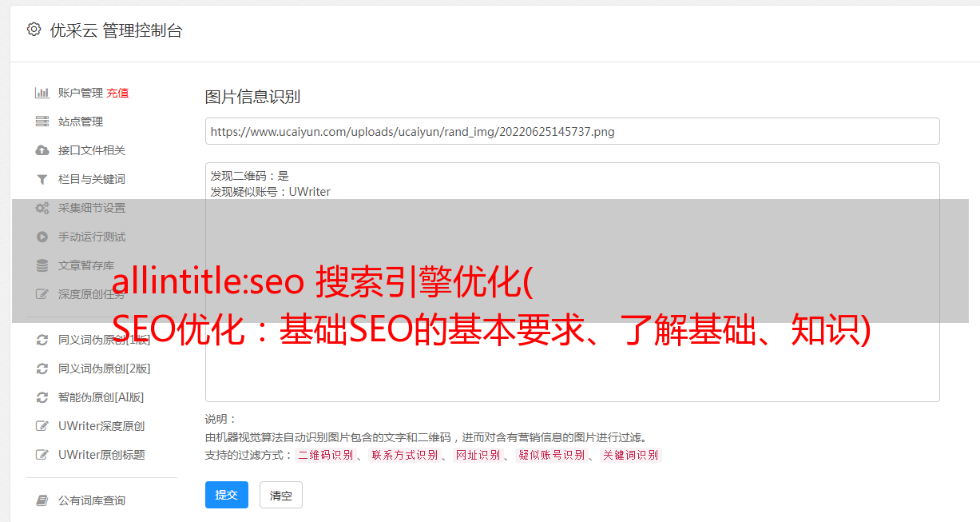This screenshot has width=980, height=522.
Task: Select 栏目与关键词 in the sidebar
Action: click(x=92, y=179)
